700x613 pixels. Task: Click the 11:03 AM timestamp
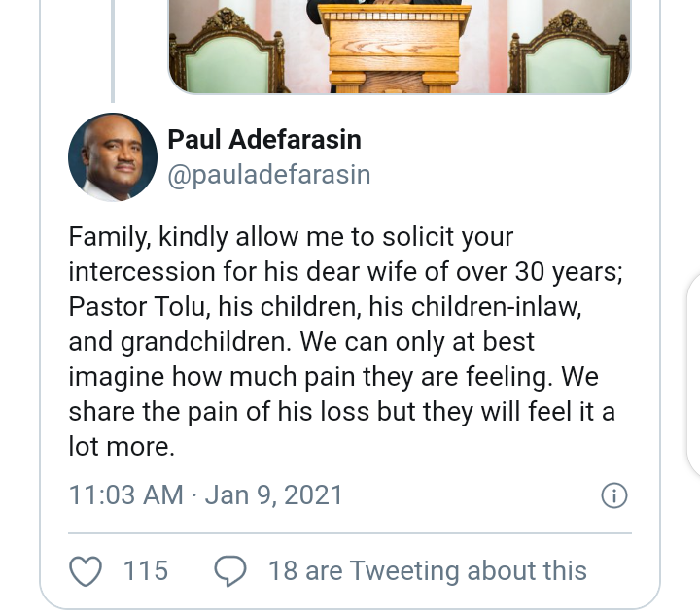coord(125,495)
